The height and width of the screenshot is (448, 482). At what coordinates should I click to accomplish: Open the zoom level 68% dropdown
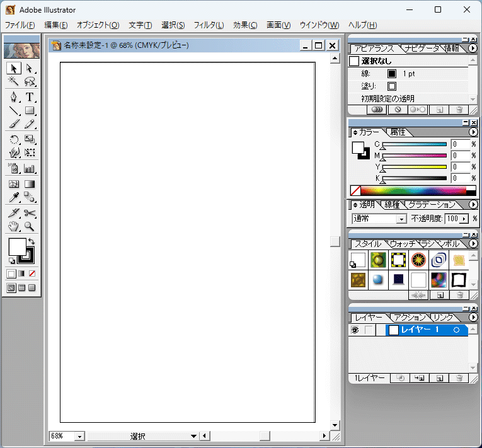coord(79,436)
